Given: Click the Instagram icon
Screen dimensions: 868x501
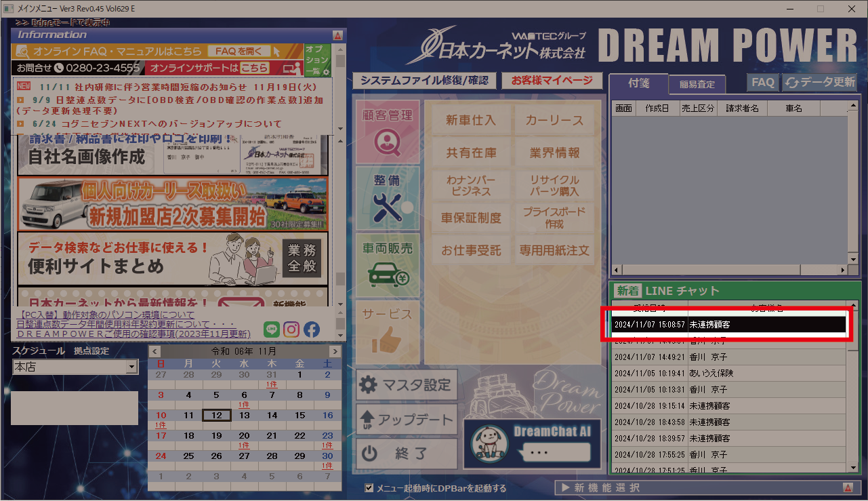Looking at the screenshot, I should pyautogui.click(x=291, y=329).
